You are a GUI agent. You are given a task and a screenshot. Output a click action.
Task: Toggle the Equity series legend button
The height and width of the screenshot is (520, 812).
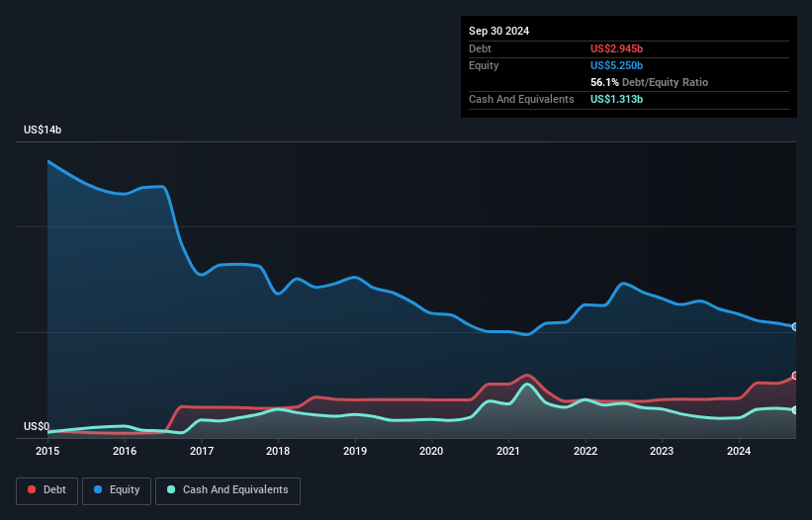click(117, 490)
